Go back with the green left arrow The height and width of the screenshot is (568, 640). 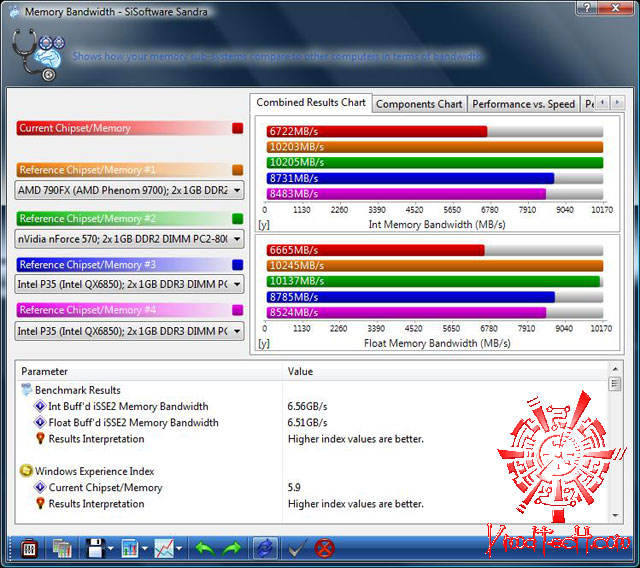pos(205,549)
